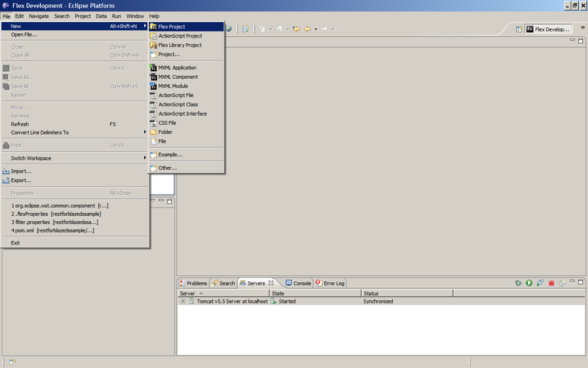Select Flex Project from New submenu
The image size is (588, 368).
(187, 26)
